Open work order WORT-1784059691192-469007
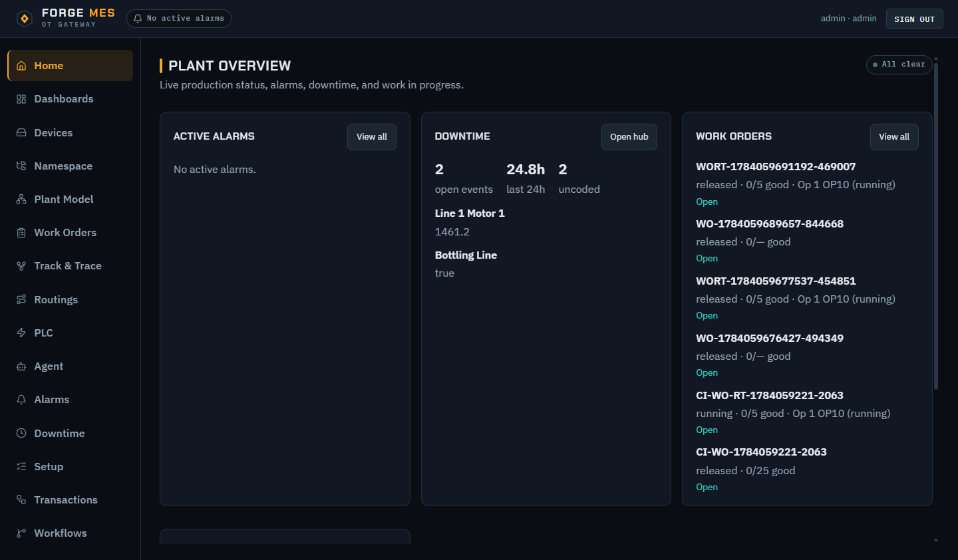The width and height of the screenshot is (958, 560). [776, 167]
